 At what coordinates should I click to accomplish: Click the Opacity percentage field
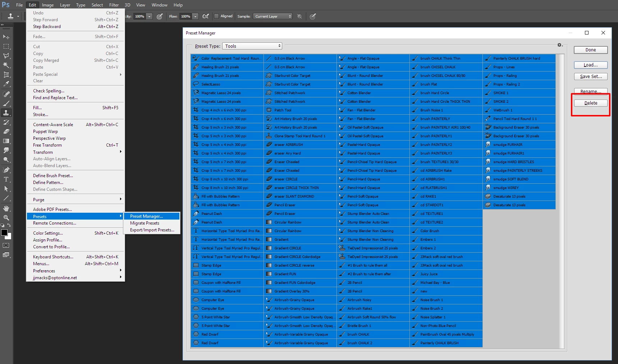[140, 16]
